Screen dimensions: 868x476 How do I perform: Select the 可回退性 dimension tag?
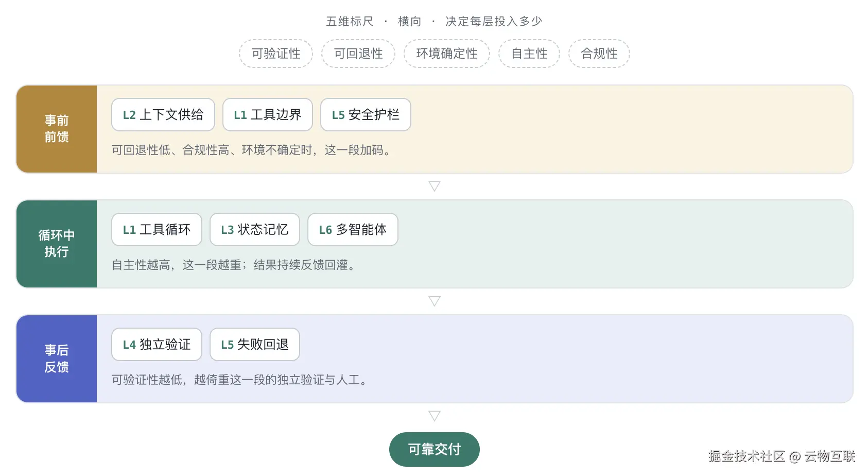pyautogui.click(x=358, y=54)
